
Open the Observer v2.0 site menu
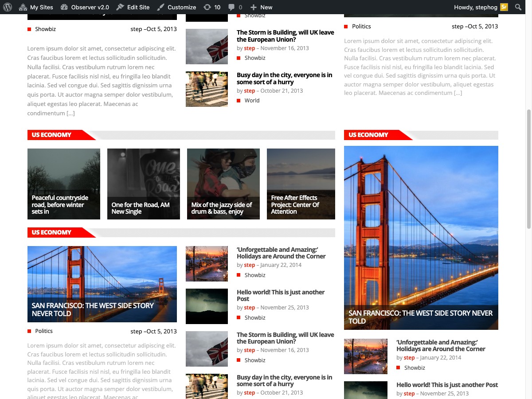[x=85, y=7]
